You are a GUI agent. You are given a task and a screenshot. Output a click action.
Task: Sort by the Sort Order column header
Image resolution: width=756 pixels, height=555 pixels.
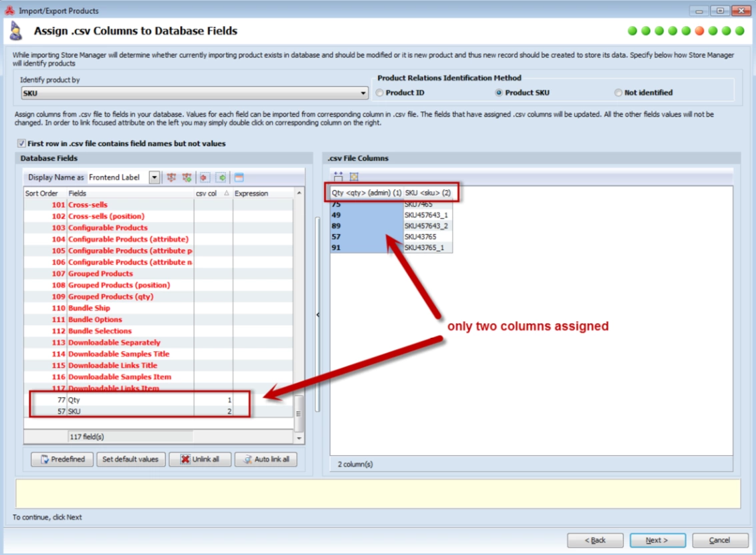pos(45,193)
